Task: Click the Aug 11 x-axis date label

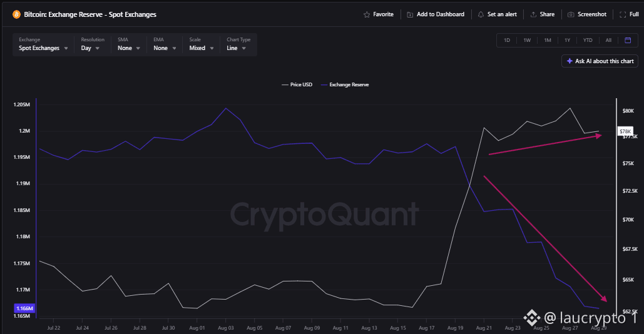Action: [x=340, y=328]
